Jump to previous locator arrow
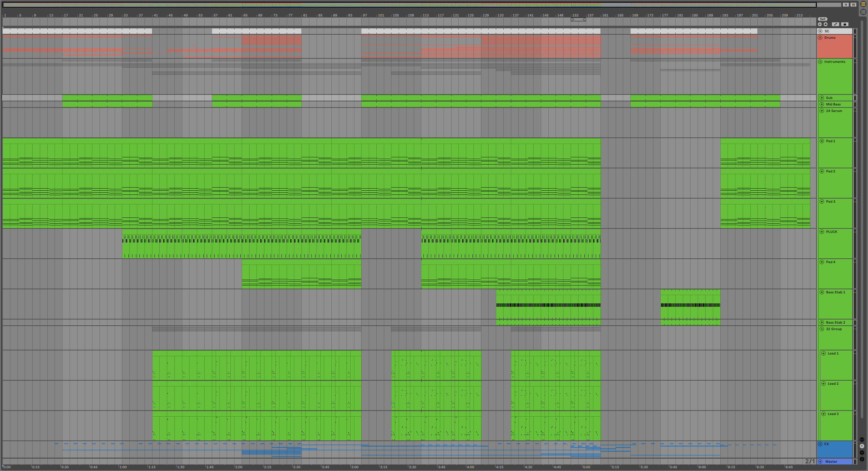This screenshot has width=868, height=471. (820, 24)
